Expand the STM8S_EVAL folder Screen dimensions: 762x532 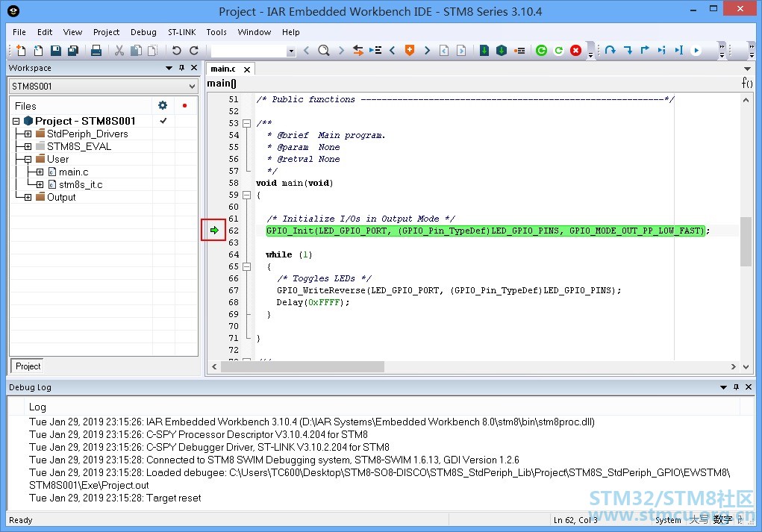pos(28,146)
